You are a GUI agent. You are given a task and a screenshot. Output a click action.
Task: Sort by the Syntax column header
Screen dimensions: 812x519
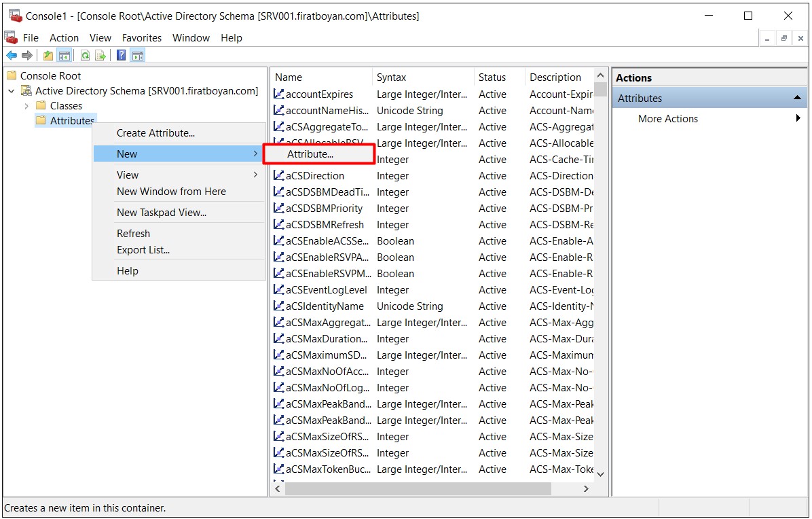click(x=422, y=77)
